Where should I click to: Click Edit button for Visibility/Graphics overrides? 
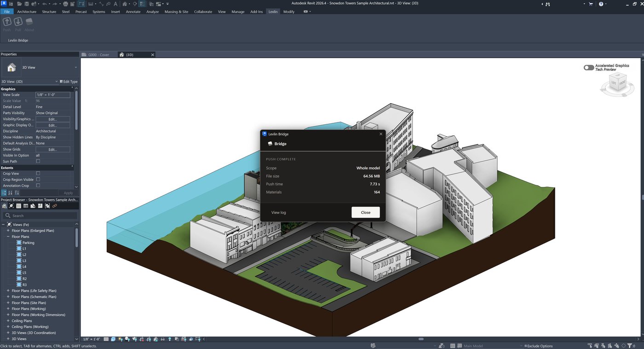pyautogui.click(x=52, y=119)
